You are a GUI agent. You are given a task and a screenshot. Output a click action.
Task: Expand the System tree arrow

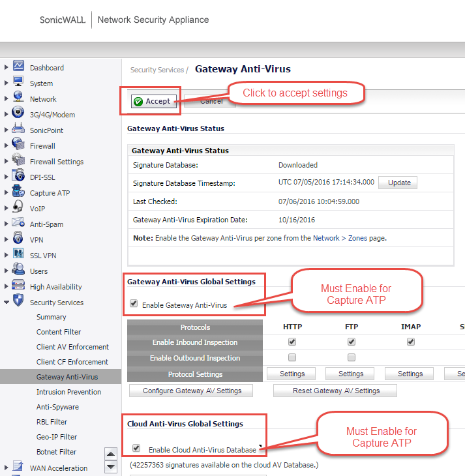pyautogui.click(x=7, y=83)
